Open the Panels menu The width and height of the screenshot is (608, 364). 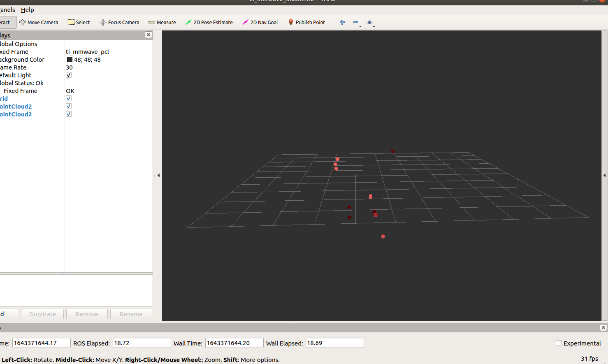(7, 10)
